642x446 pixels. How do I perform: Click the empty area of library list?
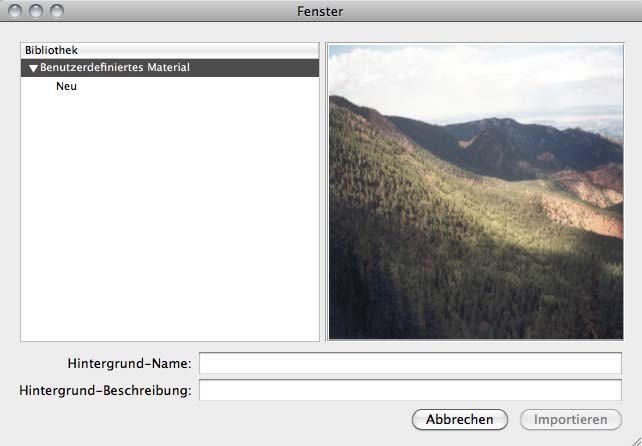pyautogui.click(x=170, y=220)
